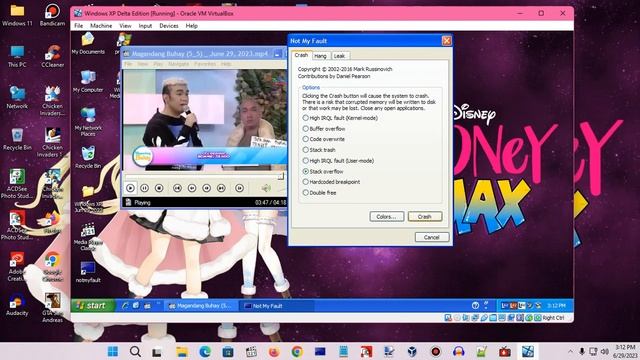640x360 pixels.
Task: Click the video seek bar handle
Action: 281,176
